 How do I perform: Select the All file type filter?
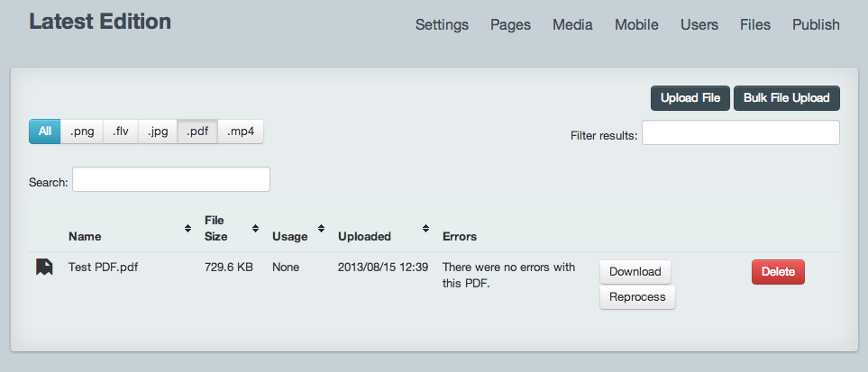click(x=45, y=132)
